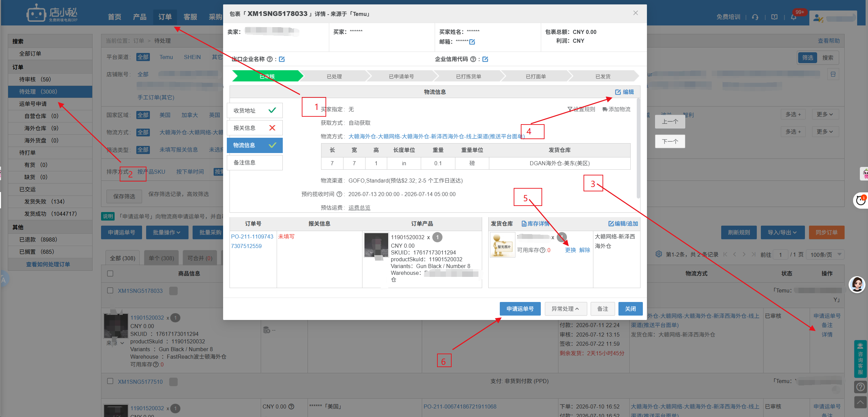This screenshot has height=417, width=868.
Task: Toggle the select-all orders checkbox
Action: (x=110, y=273)
